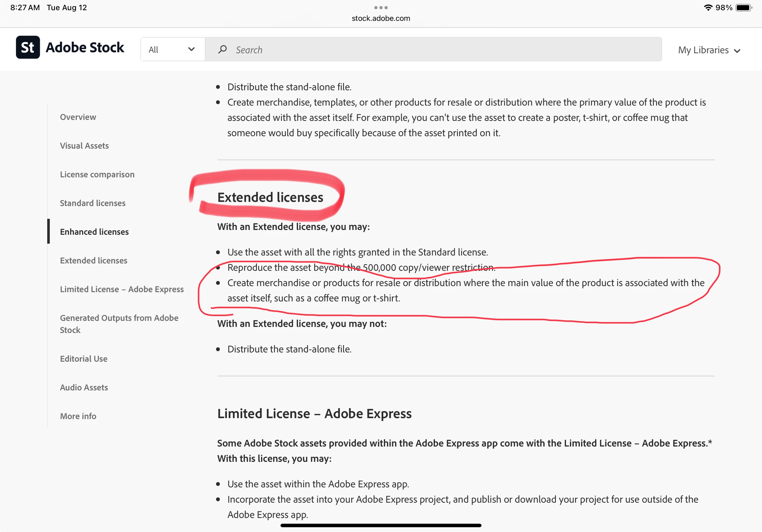Click the My Libraries chevron arrow
Image resolution: width=762 pixels, height=532 pixels.
(x=737, y=51)
